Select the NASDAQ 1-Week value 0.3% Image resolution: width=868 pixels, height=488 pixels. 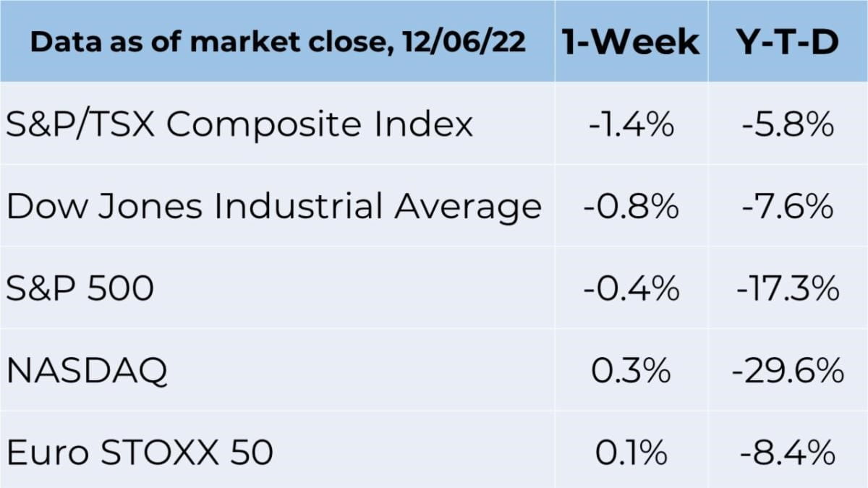pos(631,372)
